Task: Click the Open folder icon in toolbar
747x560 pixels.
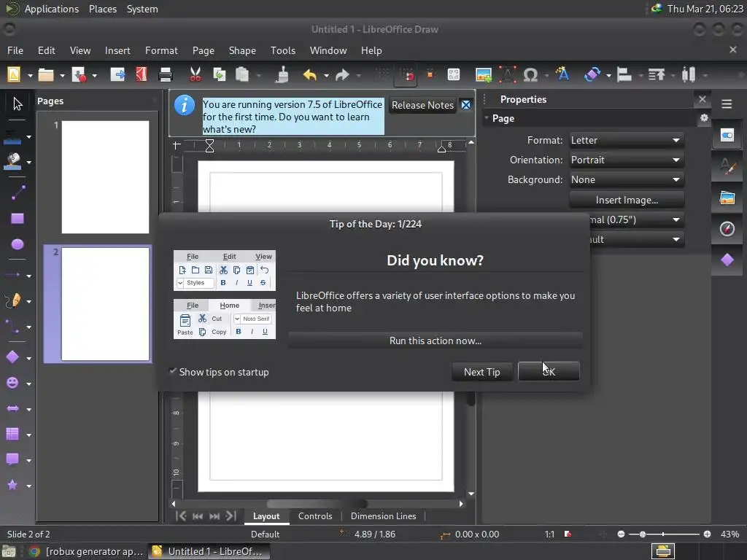Action: click(46, 75)
